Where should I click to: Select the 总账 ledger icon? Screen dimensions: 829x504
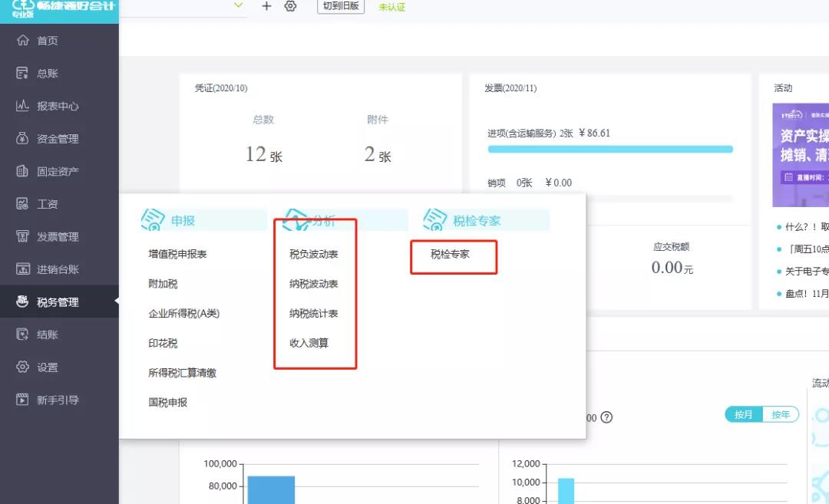[x=22, y=73]
